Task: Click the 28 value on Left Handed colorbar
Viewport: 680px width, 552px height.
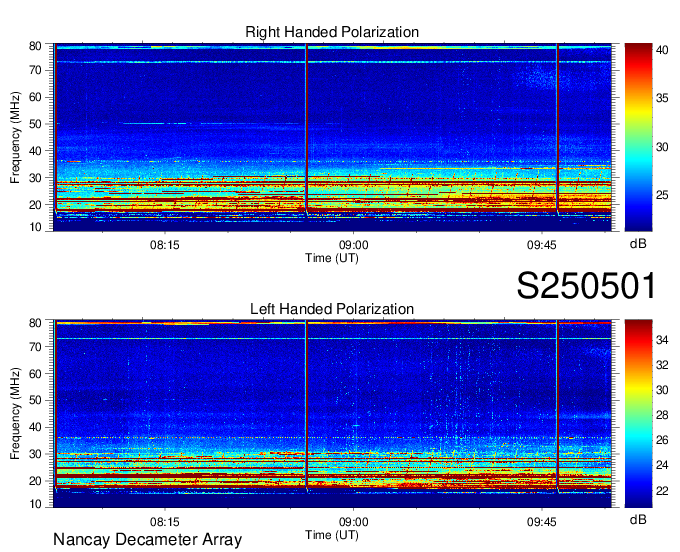Action: point(662,415)
